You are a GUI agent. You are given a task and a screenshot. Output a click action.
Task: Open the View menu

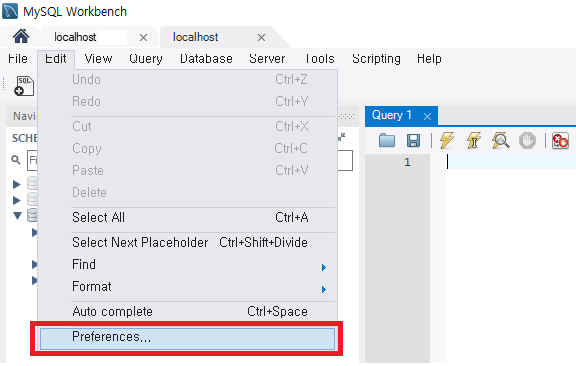tap(98, 58)
